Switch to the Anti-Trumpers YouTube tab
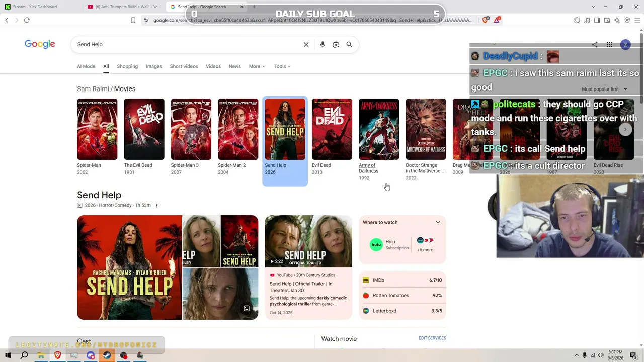This screenshot has height=362, width=644. tap(123, 7)
